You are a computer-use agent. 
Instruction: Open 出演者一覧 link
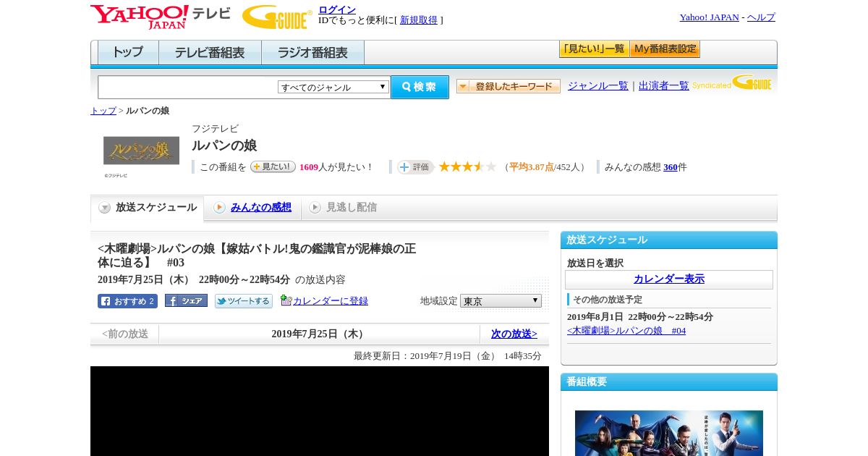click(663, 85)
